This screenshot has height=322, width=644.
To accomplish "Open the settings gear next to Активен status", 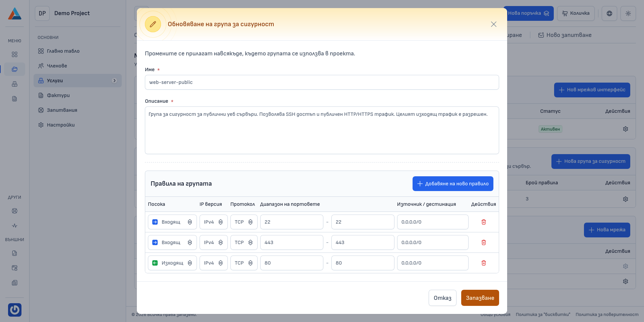I will coord(625,129).
